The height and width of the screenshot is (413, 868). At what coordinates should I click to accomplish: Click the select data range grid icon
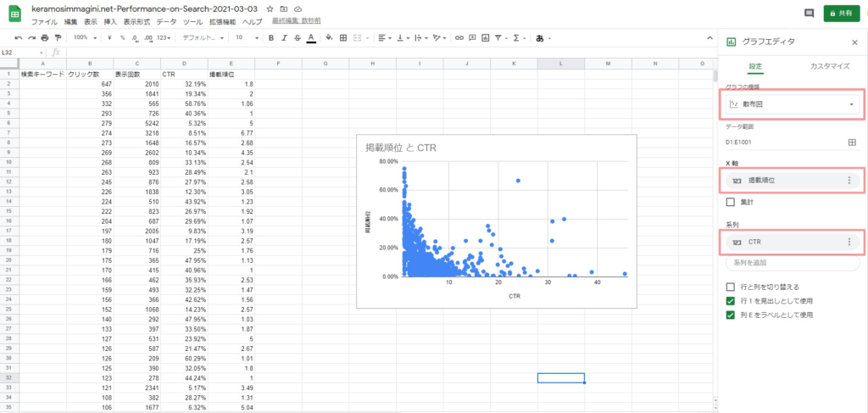852,142
